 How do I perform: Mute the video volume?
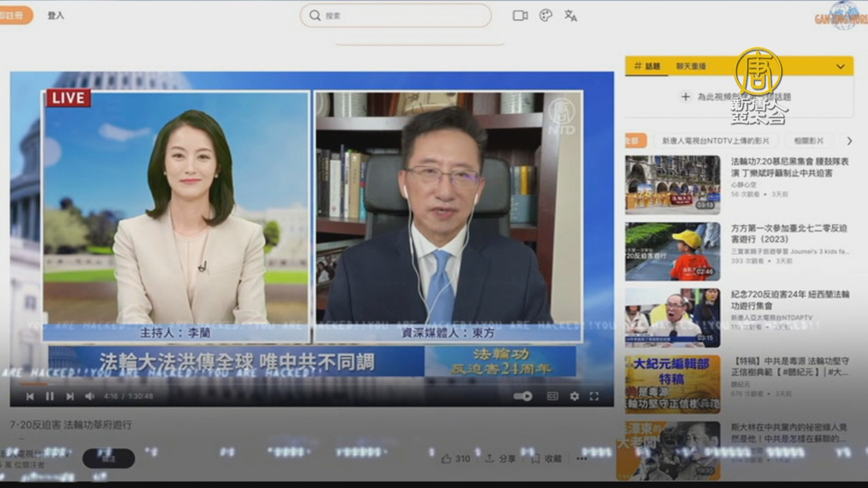coord(90,396)
